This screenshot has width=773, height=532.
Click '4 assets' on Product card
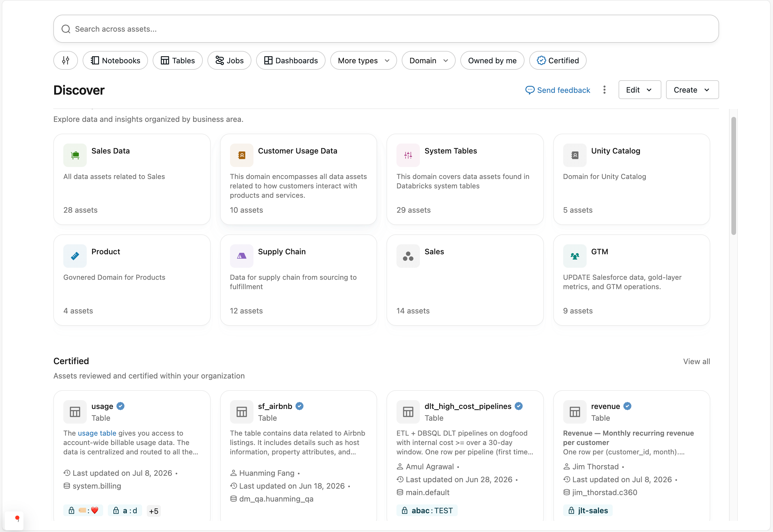[x=78, y=311]
